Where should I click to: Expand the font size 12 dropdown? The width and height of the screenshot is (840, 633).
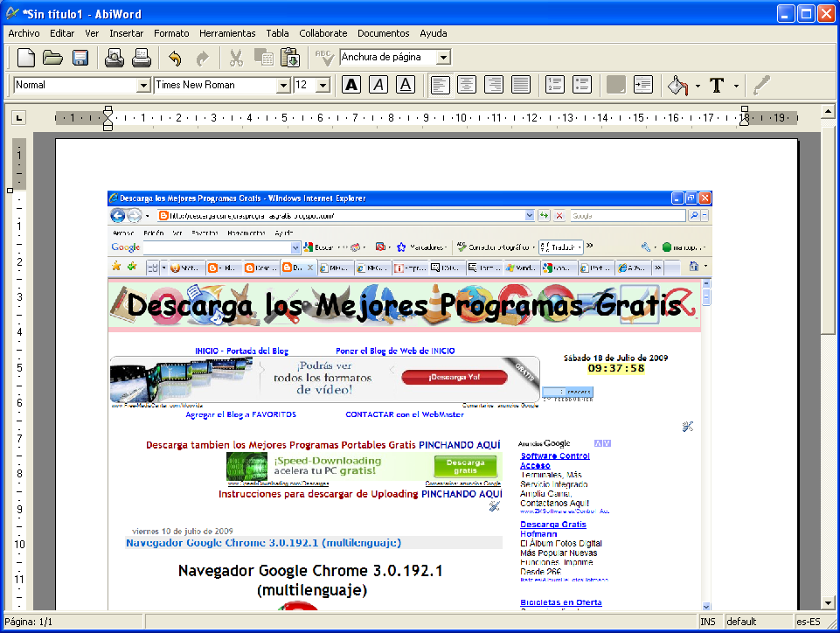[x=323, y=85]
